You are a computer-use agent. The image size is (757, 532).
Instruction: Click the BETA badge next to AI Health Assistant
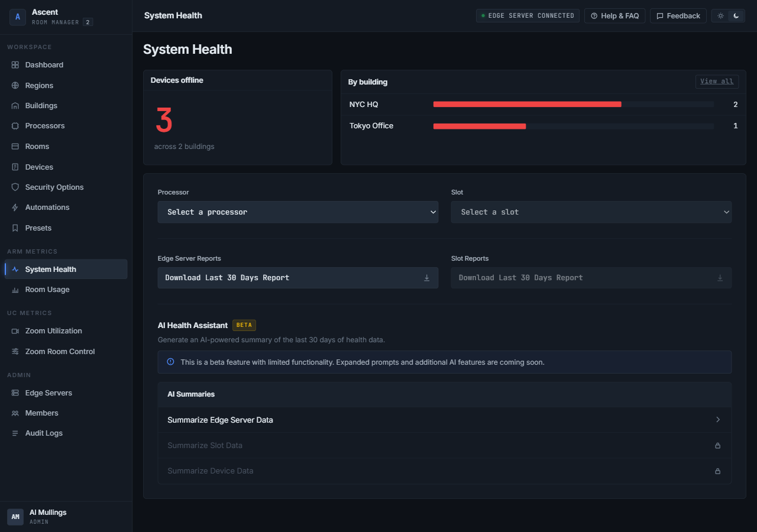pyautogui.click(x=244, y=325)
